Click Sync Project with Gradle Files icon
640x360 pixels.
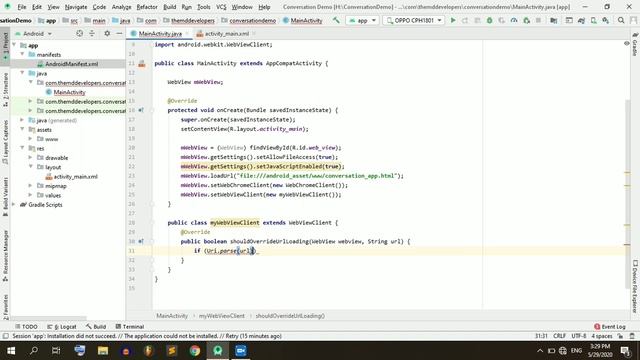[x=581, y=20]
